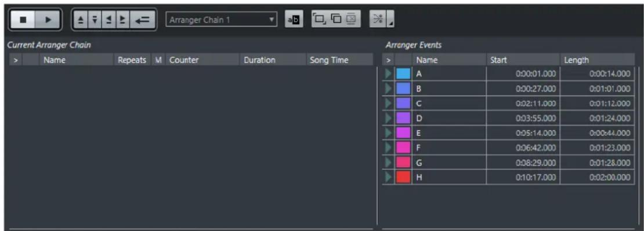This screenshot has height=231, width=644.
Task: Click length value 0:01:23.000
Action: pyautogui.click(x=610, y=148)
